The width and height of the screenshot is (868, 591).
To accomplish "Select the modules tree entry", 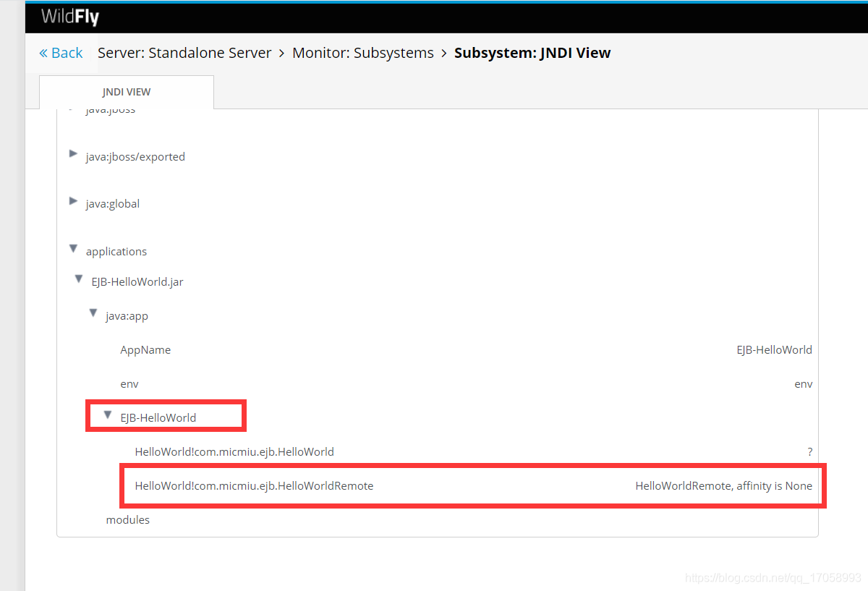I will 128,520.
